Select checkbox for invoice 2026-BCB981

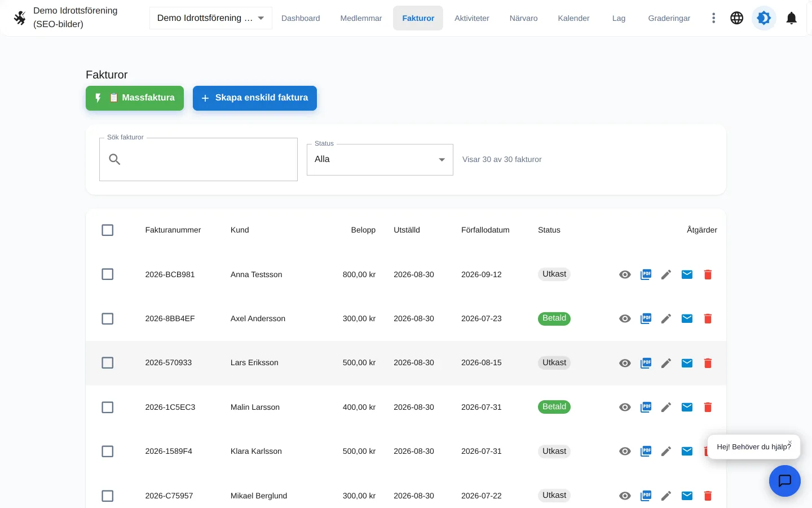tap(108, 274)
